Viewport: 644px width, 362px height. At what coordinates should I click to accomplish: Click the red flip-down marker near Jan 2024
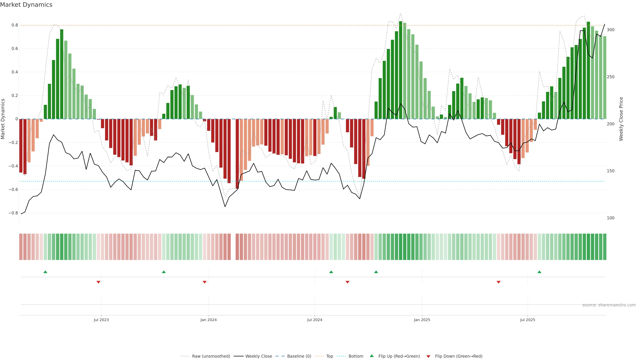(x=204, y=282)
